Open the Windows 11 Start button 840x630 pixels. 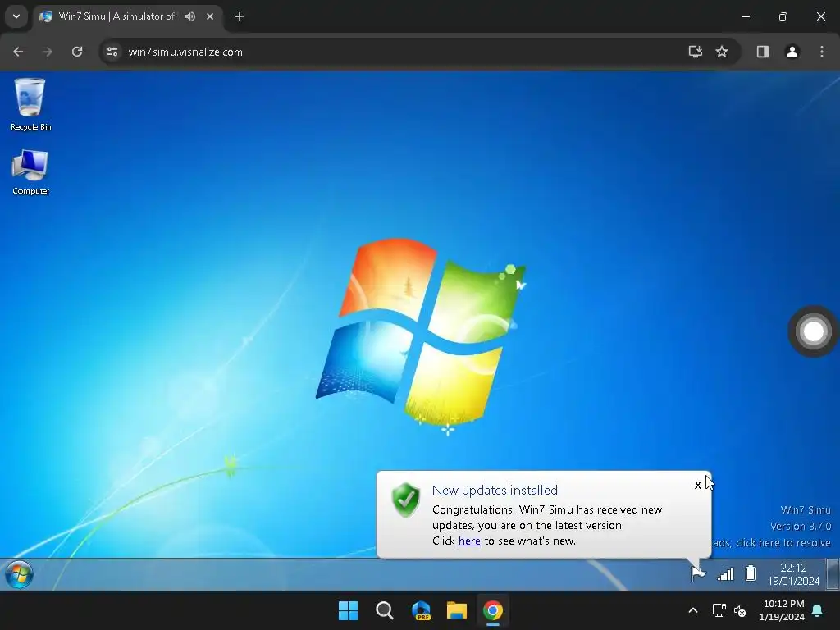348,610
